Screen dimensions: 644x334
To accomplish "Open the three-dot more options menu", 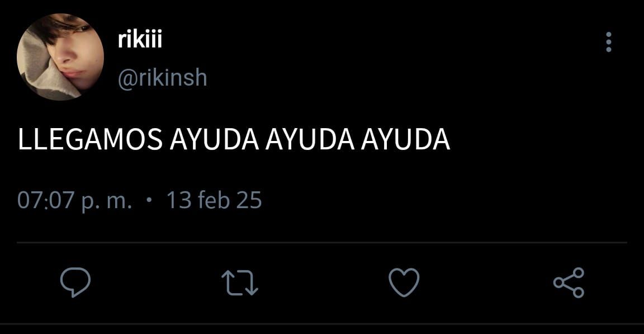I will click(x=608, y=42).
